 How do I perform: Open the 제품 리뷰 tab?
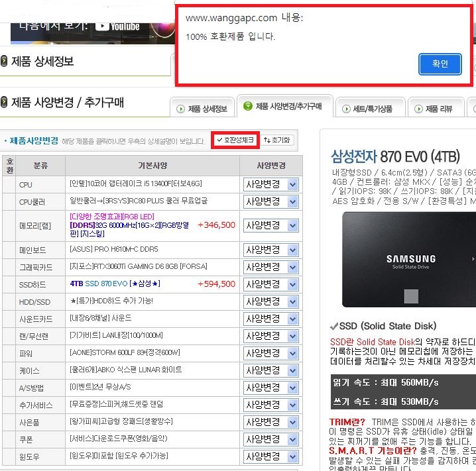tap(436, 109)
